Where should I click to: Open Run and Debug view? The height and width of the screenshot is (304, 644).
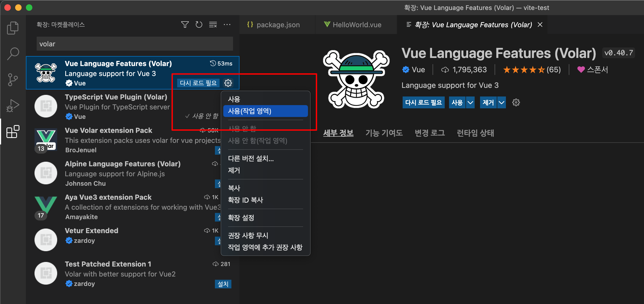(13, 106)
